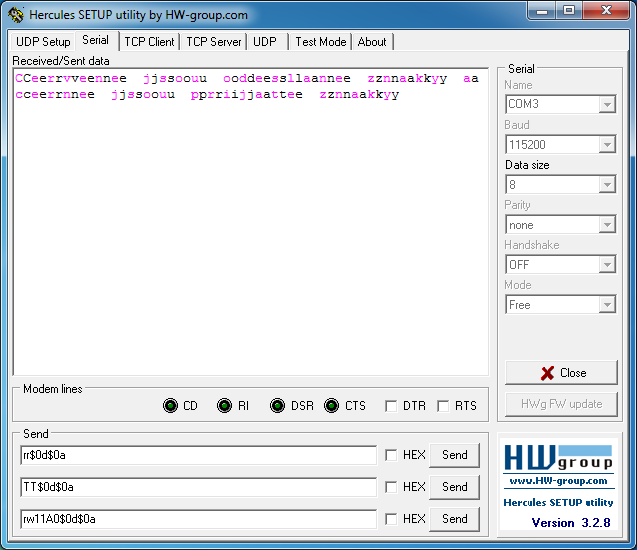Toggle HEX for the first send field
637x550 pixels.
pyautogui.click(x=391, y=455)
